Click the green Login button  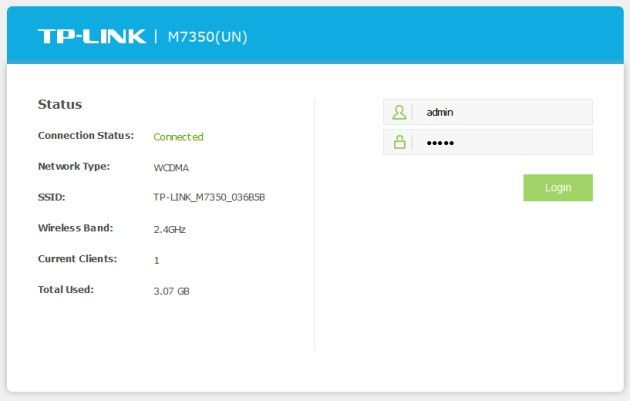pyautogui.click(x=558, y=188)
